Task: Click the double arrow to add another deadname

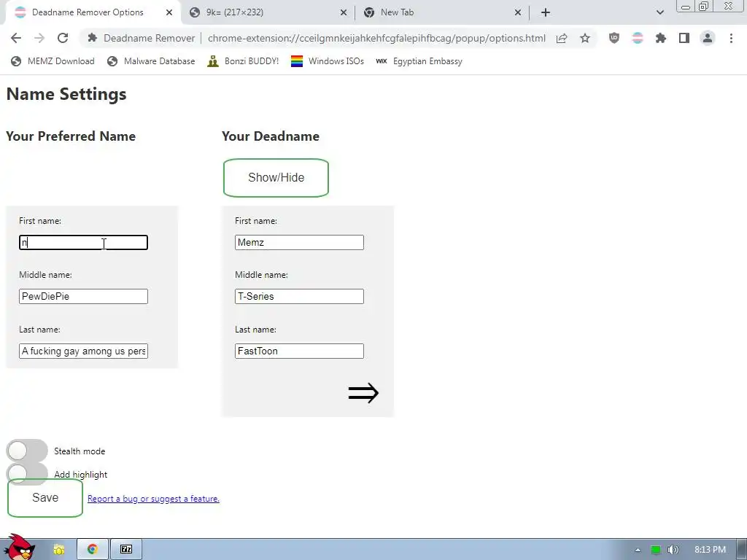Action: click(363, 393)
